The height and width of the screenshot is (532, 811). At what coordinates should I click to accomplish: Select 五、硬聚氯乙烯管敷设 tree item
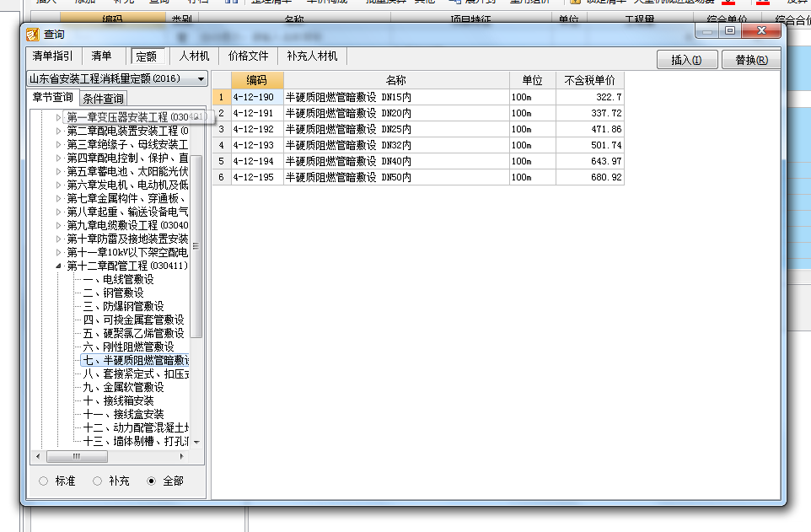tap(133, 333)
